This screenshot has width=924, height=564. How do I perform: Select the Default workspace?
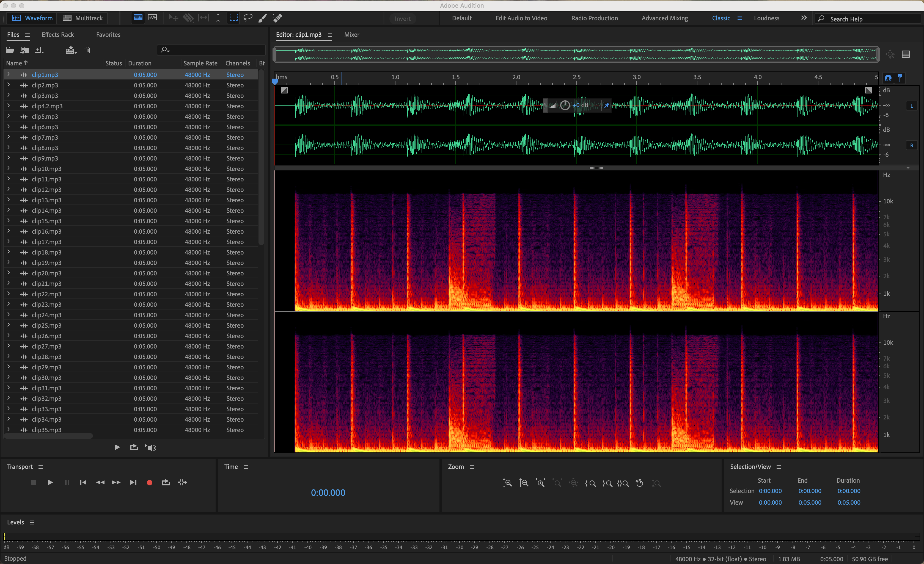pyautogui.click(x=462, y=18)
